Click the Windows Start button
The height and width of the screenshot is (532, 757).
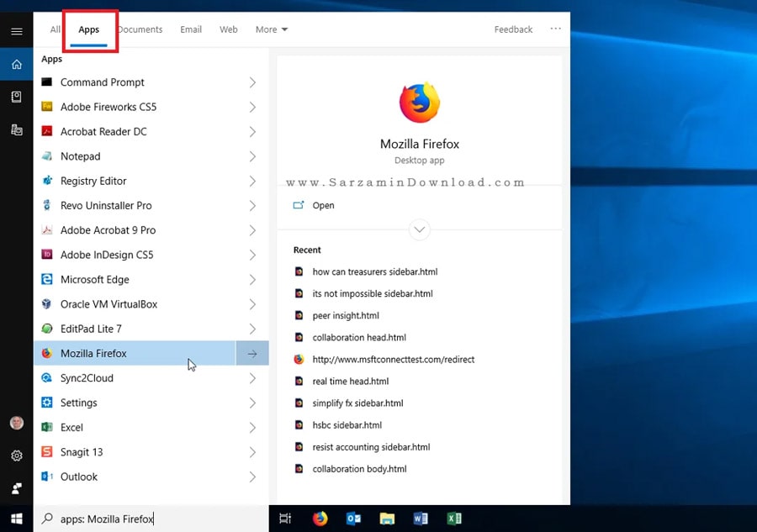tap(17, 519)
